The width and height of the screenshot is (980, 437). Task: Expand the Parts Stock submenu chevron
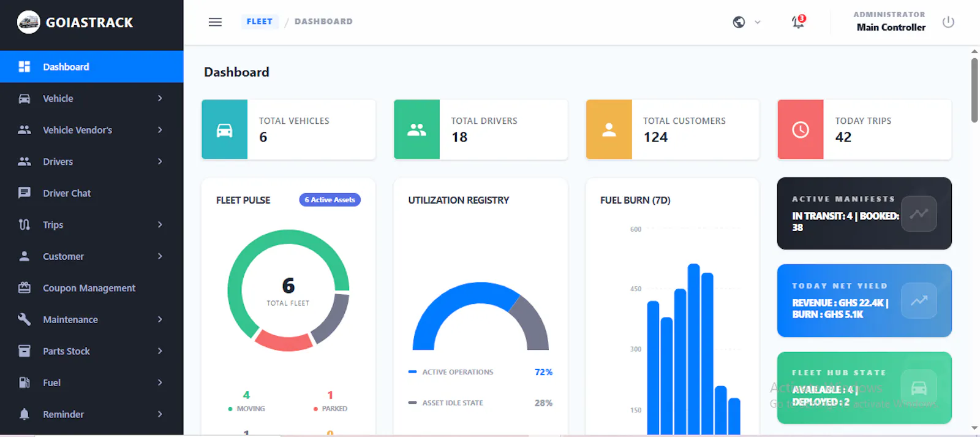pyautogui.click(x=160, y=351)
